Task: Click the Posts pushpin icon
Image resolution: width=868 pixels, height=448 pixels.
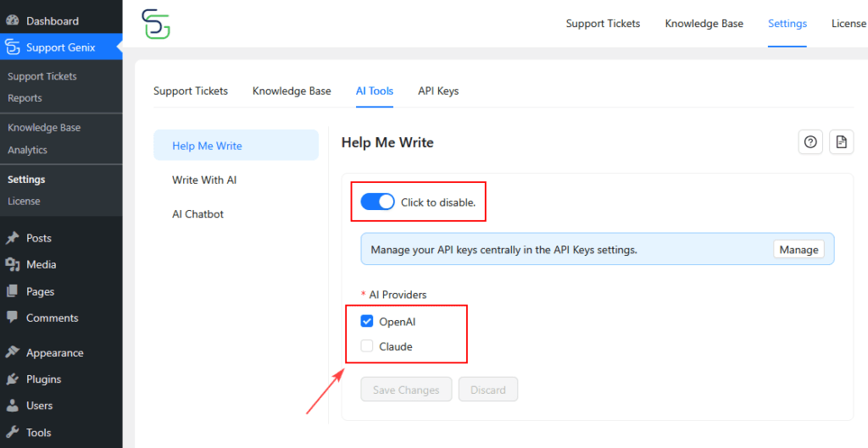Action: point(12,238)
